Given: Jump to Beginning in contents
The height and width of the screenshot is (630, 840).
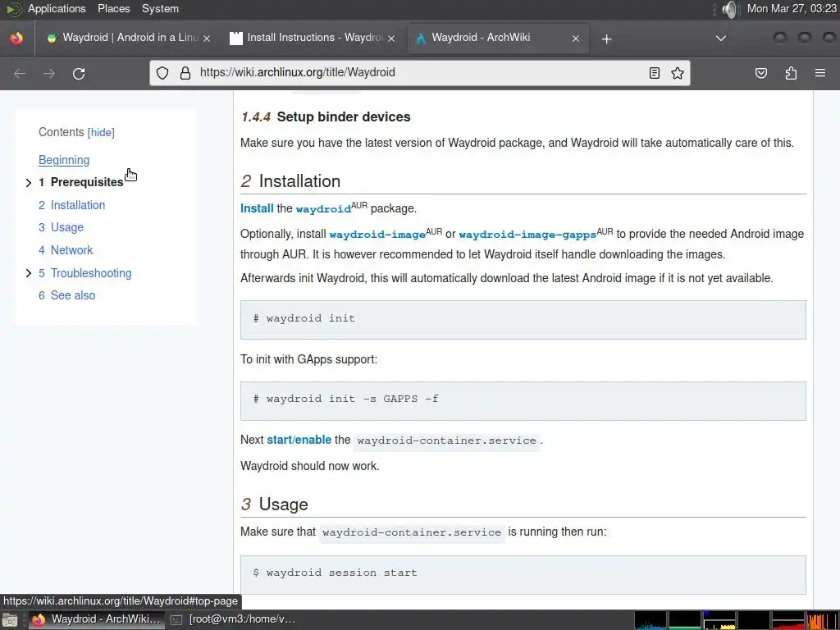Looking at the screenshot, I should click(x=64, y=160).
